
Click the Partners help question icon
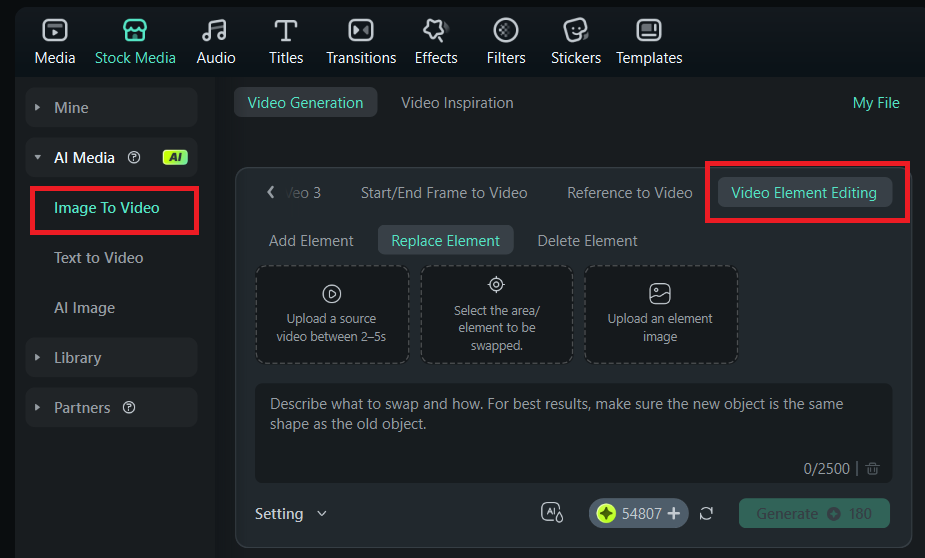[129, 408]
